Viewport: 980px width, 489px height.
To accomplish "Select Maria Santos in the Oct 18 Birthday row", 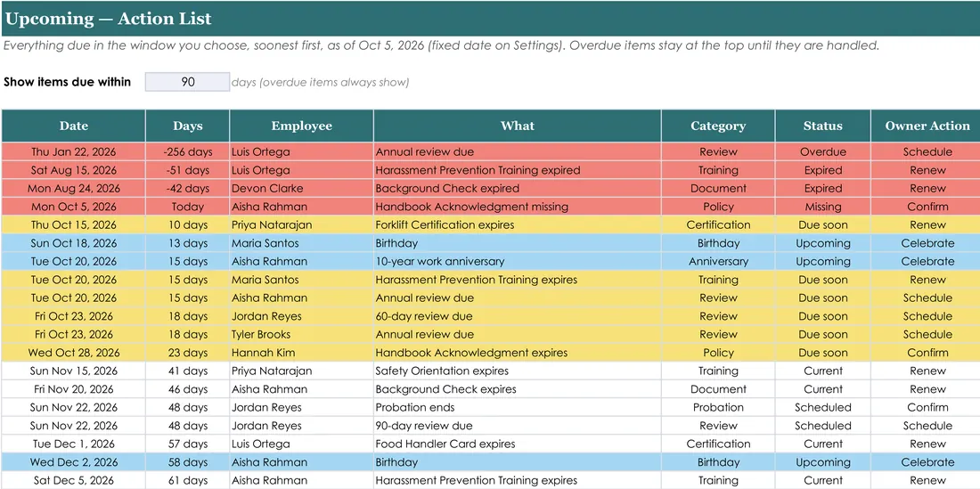I will point(301,243).
